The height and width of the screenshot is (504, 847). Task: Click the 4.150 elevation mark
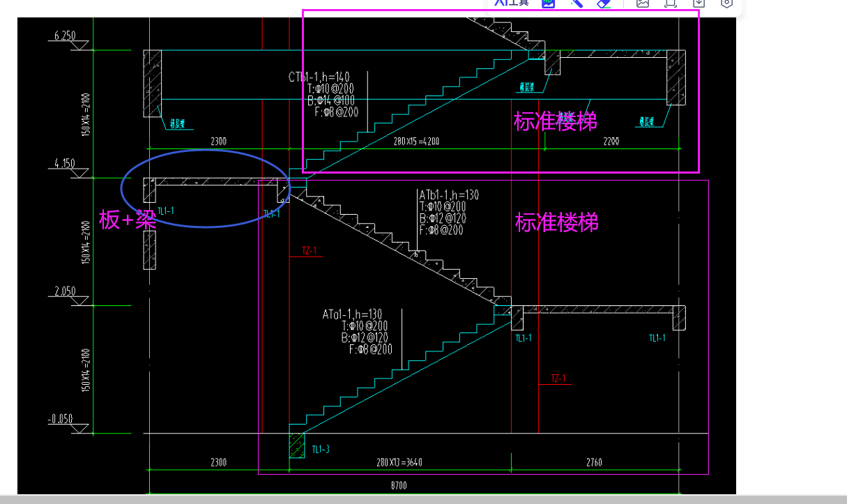coord(65,164)
